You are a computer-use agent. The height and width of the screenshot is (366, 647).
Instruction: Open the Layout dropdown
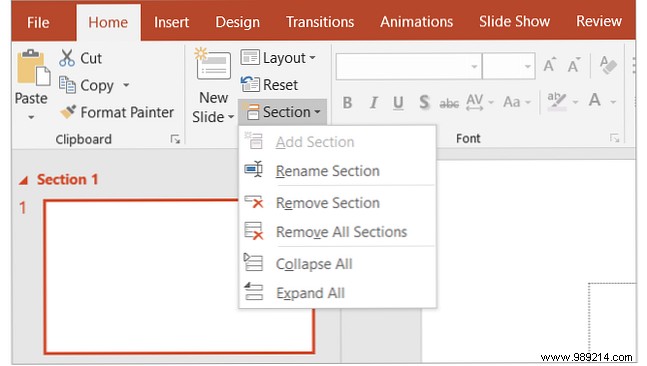tap(278, 58)
